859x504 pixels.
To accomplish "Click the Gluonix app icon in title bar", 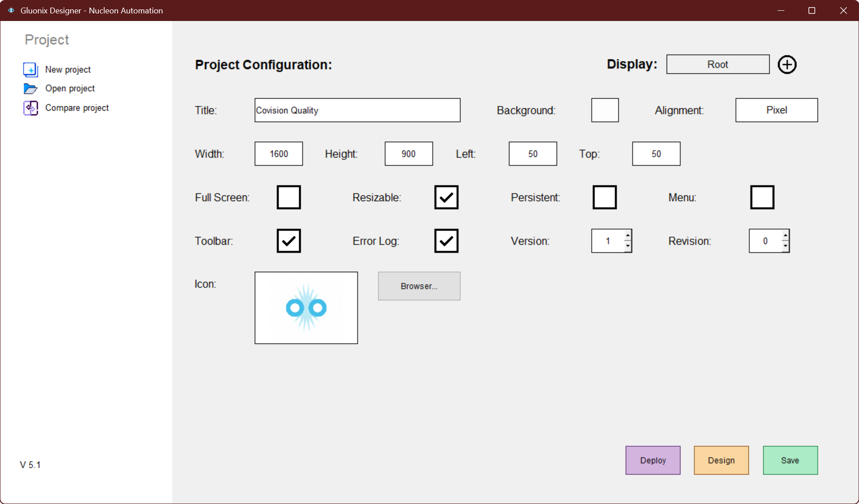I will coord(11,10).
